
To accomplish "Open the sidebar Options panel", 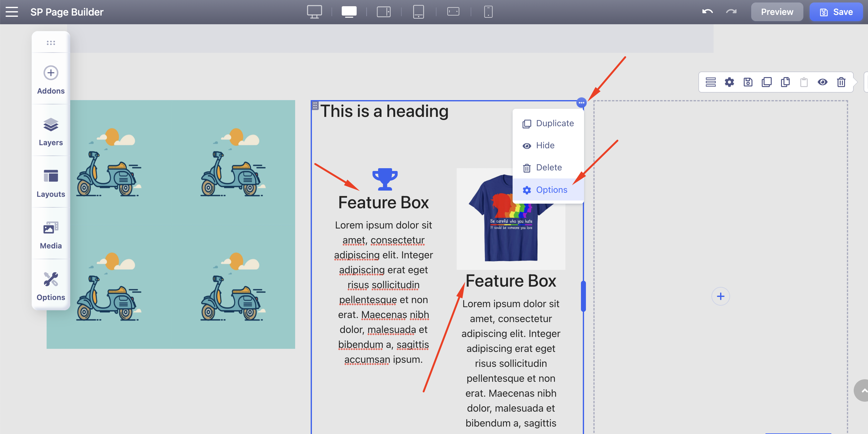I will 51,287.
